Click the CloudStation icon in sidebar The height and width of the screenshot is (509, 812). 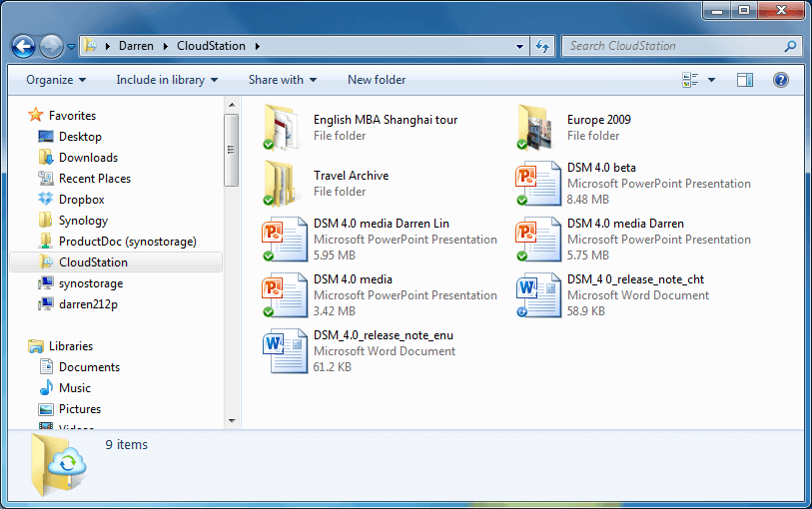pos(46,262)
